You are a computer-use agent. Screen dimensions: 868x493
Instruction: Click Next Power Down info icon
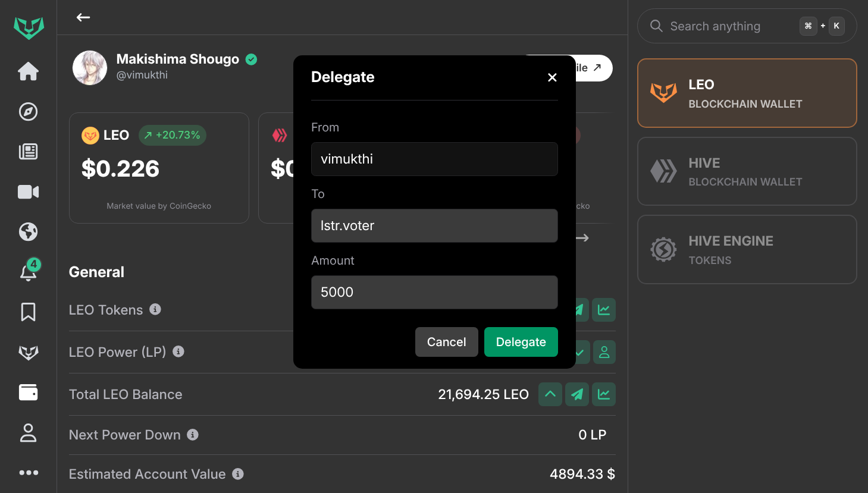(193, 435)
